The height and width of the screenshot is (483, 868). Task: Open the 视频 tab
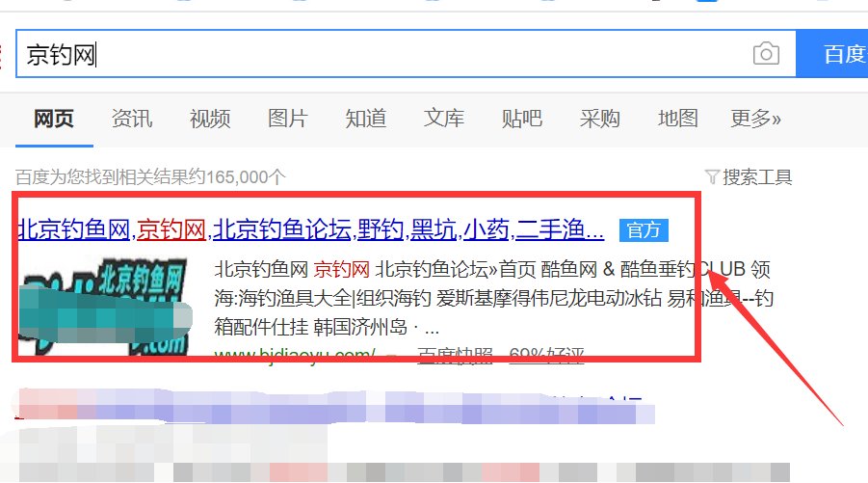point(210,119)
